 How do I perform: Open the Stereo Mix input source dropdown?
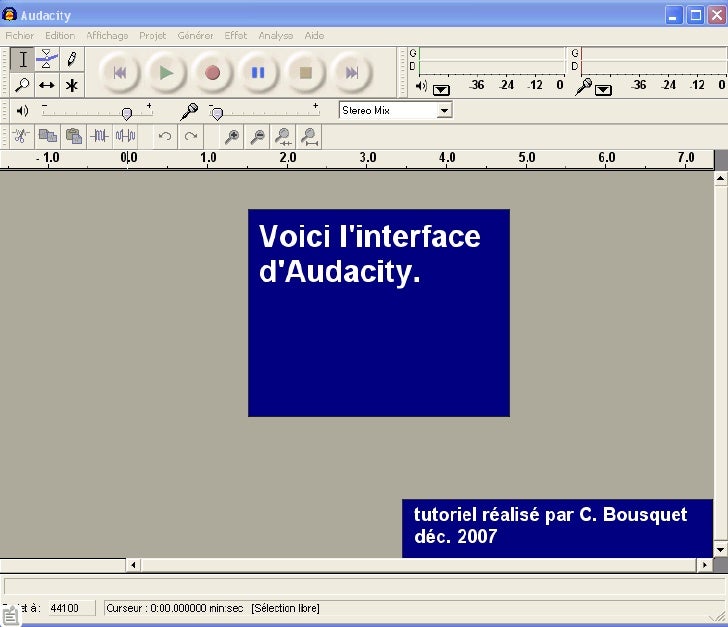(x=444, y=110)
